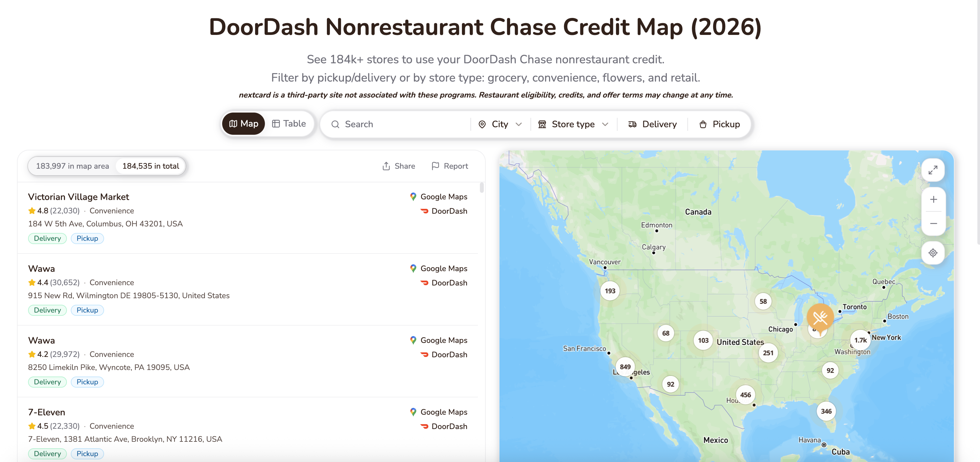Zoom out with the minus icon

[933, 223]
